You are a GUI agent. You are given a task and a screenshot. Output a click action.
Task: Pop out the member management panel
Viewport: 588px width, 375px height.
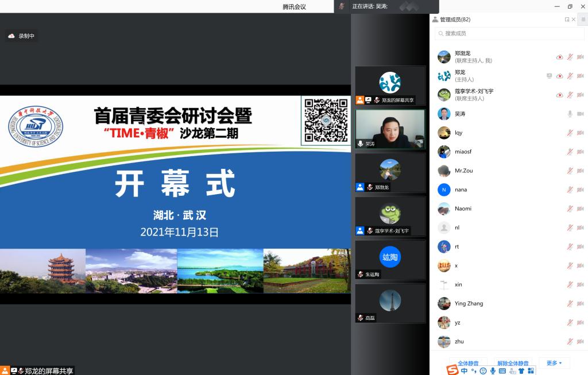click(x=567, y=20)
